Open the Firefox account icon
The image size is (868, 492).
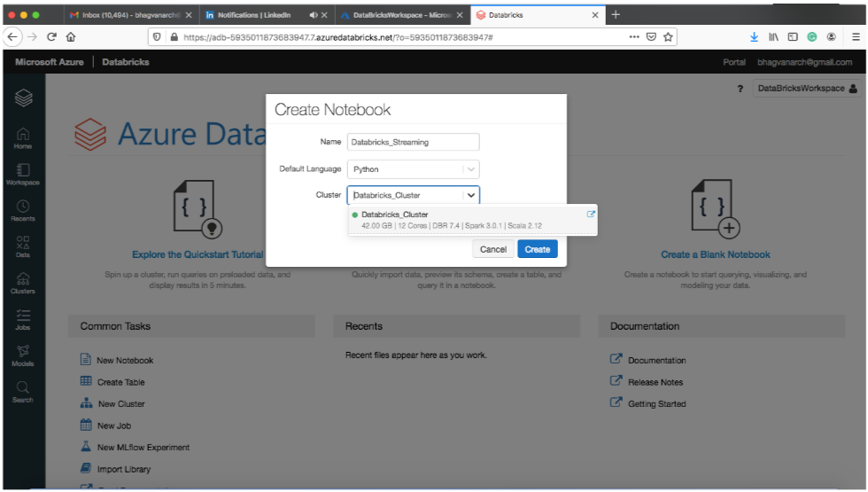click(x=832, y=37)
